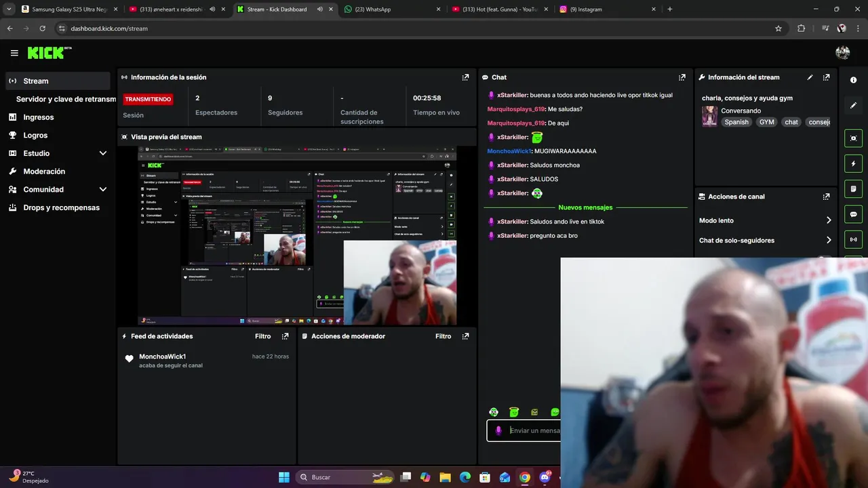Image resolution: width=868 pixels, height=488 pixels.
Task: Expand the Comunidad menu chevron
Action: (103, 190)
